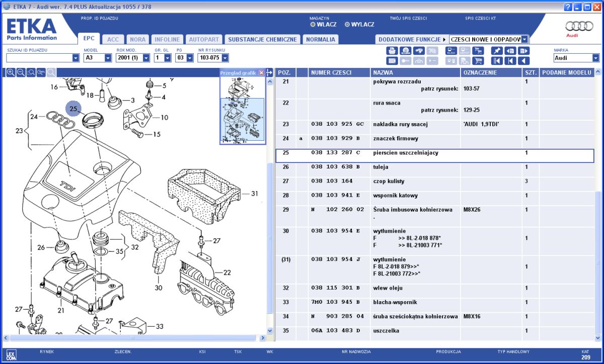Select the WYLACZ magazyn radio button
The image size is (604, 364).
347,25
